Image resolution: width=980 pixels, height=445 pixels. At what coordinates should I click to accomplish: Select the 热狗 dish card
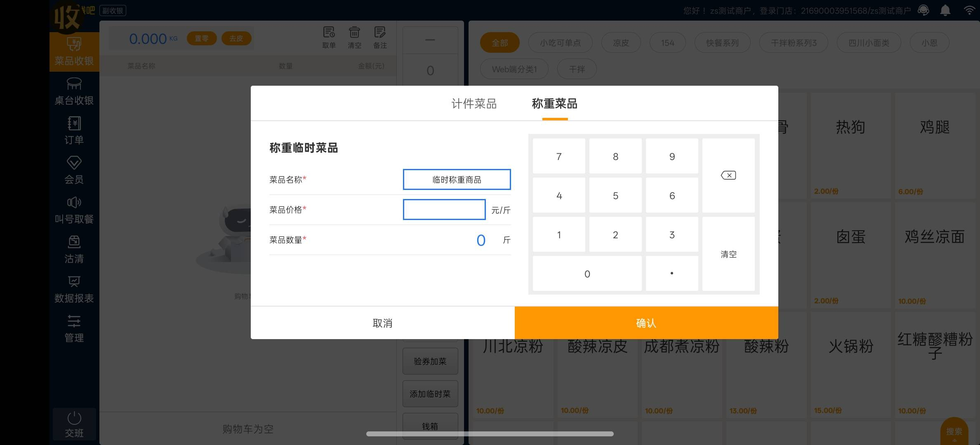click(850, 146)
